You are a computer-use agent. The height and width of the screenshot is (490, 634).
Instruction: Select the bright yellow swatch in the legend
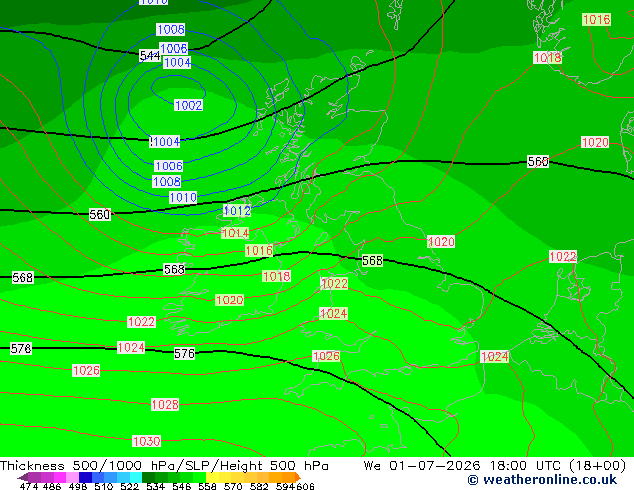coord(212,477)
